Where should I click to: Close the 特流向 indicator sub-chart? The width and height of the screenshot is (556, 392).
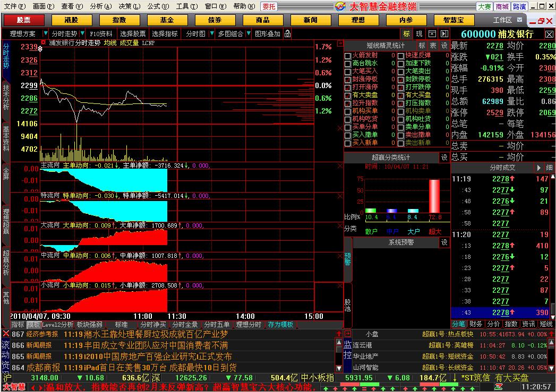pos(340,196)
